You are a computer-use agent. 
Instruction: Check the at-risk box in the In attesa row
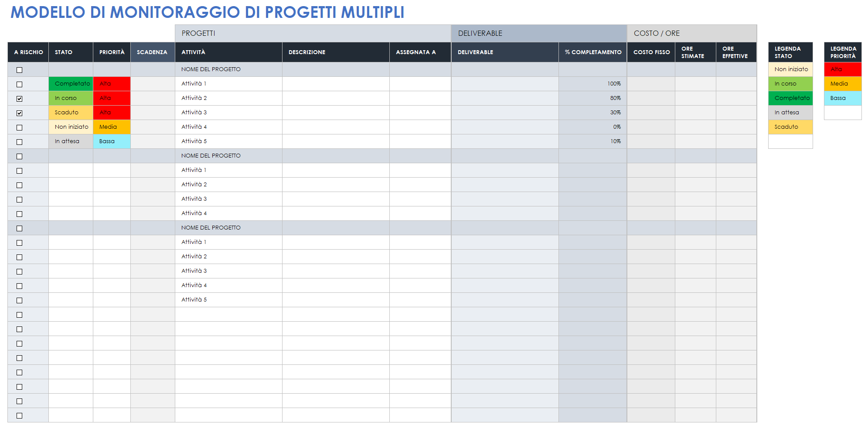(19, 142)
